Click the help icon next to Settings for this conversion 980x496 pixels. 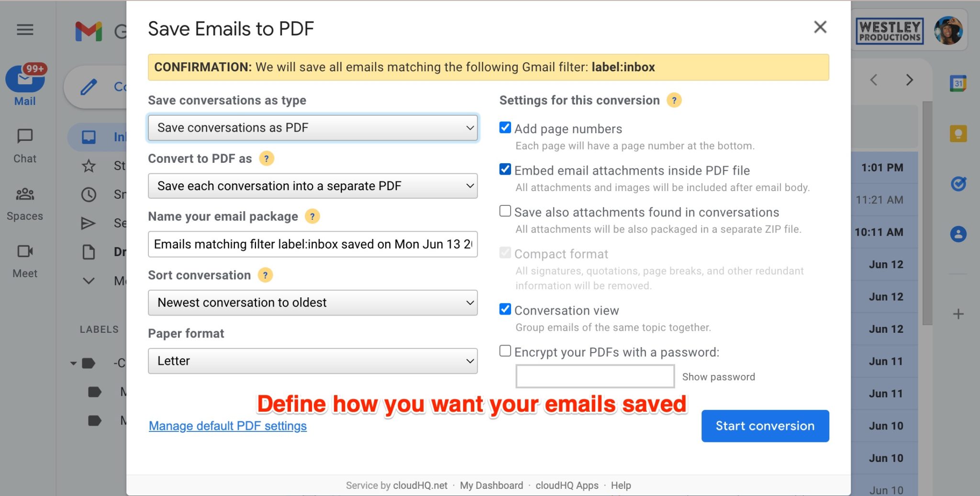point(674,100)
